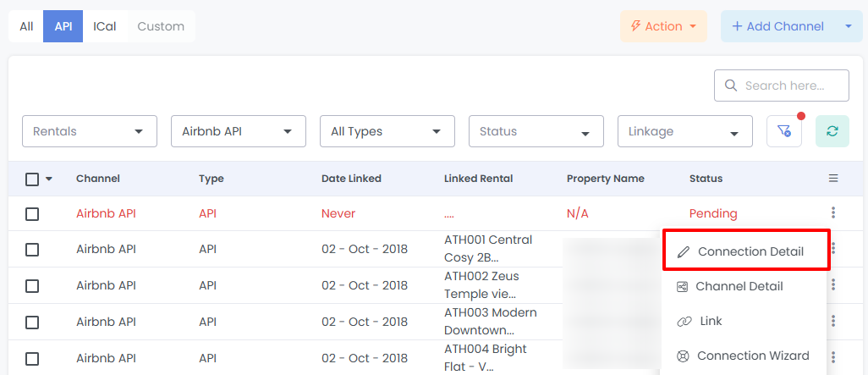Switch to the Custom tab
The height and width of the screenshot is (375, 868).
(161, 26)
